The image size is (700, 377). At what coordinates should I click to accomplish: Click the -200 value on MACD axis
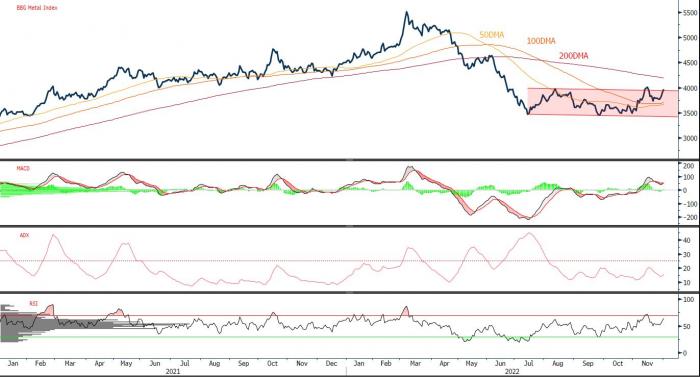tap(688, 218)
